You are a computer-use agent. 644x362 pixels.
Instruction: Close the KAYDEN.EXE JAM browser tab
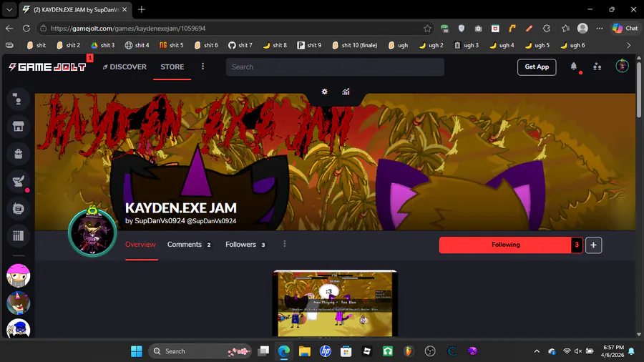click(125, 9)
